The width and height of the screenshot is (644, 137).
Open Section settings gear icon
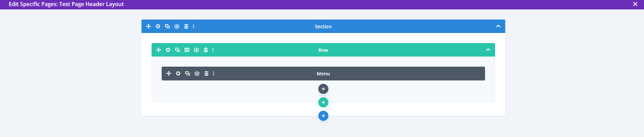[x=158, y=26]
